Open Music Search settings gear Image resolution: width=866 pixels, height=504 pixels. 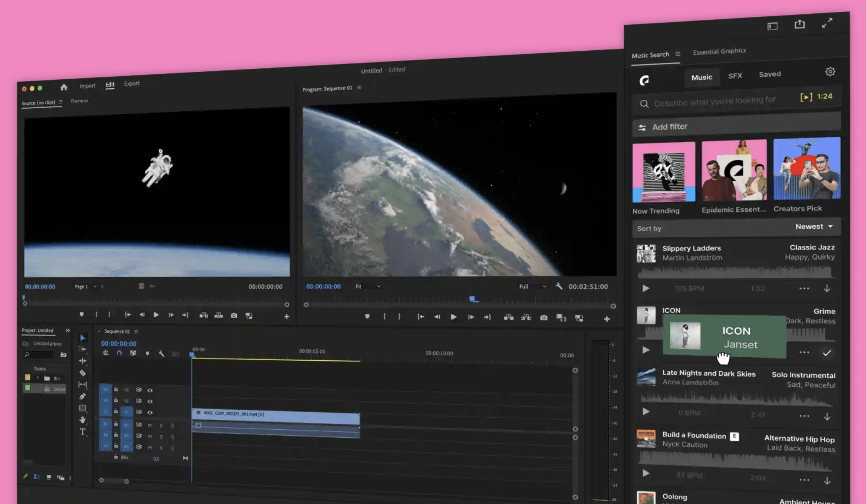[x=830, y=72]
